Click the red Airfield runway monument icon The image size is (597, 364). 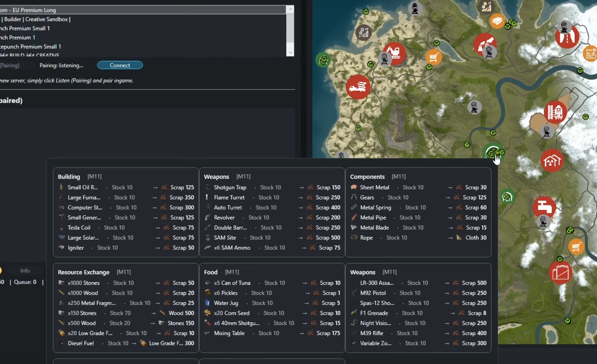(567, 37)
